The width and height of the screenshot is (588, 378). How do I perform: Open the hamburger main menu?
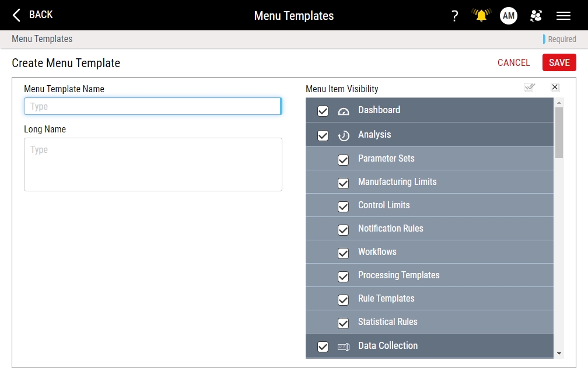click(x=563, y=16)
